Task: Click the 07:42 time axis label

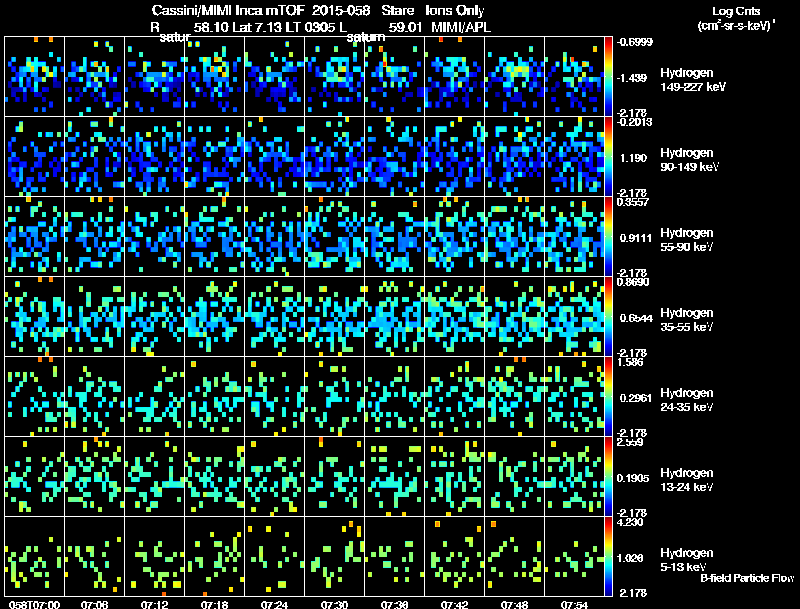Action: (x=454, y=605)
